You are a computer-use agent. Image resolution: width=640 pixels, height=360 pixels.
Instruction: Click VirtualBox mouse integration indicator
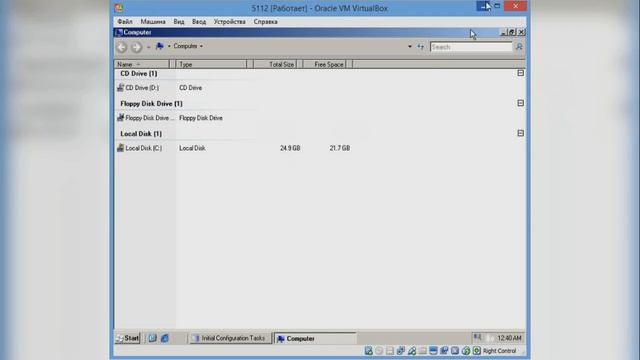pos(466,351)
